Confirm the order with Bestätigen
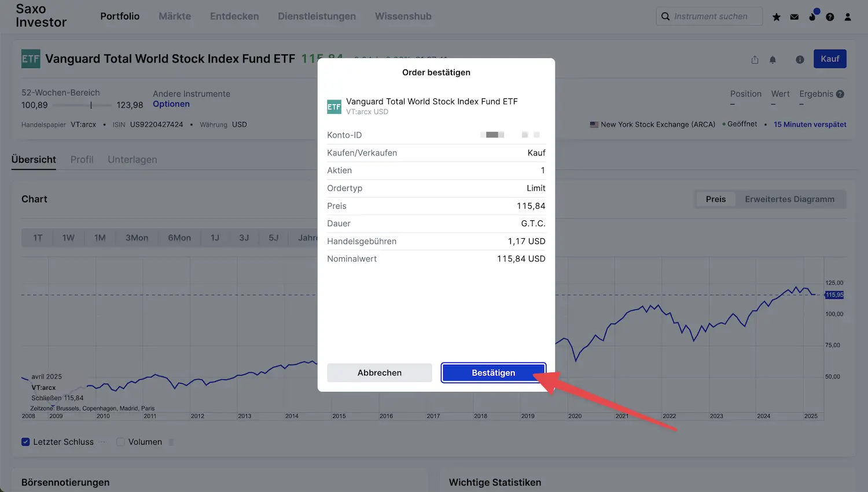This screenshot has width=868, height=492. click(494, 373)
